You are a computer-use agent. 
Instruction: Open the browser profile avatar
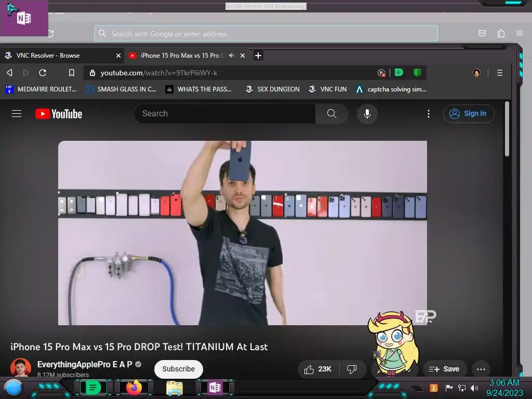pos(476,73)
